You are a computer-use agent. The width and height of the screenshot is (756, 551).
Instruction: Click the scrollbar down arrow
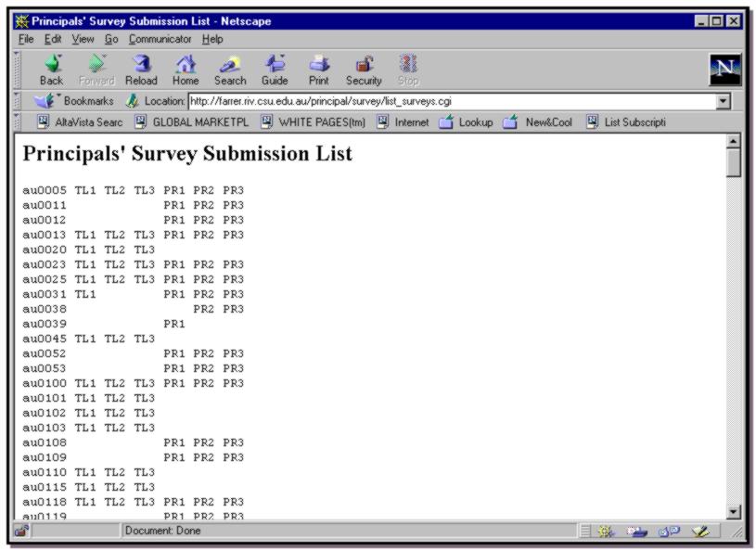point(733,512)
